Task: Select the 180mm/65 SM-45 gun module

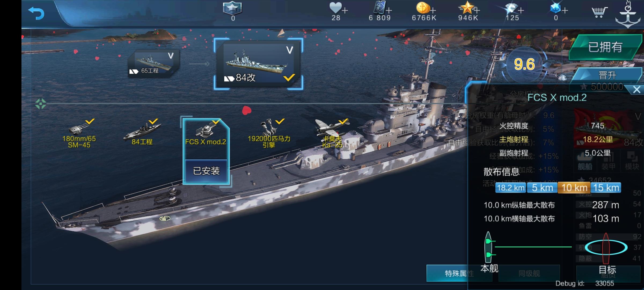Action: click(x=79, y=133)
